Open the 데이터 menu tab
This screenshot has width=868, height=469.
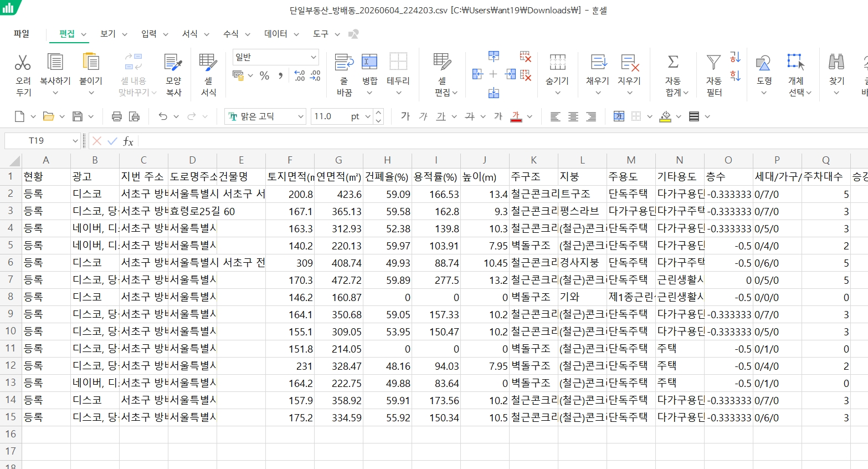click(276, 34)
